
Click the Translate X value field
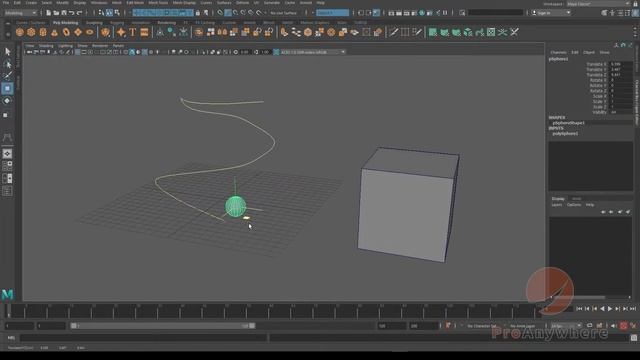pyautogui.click(x=621, y=64)
